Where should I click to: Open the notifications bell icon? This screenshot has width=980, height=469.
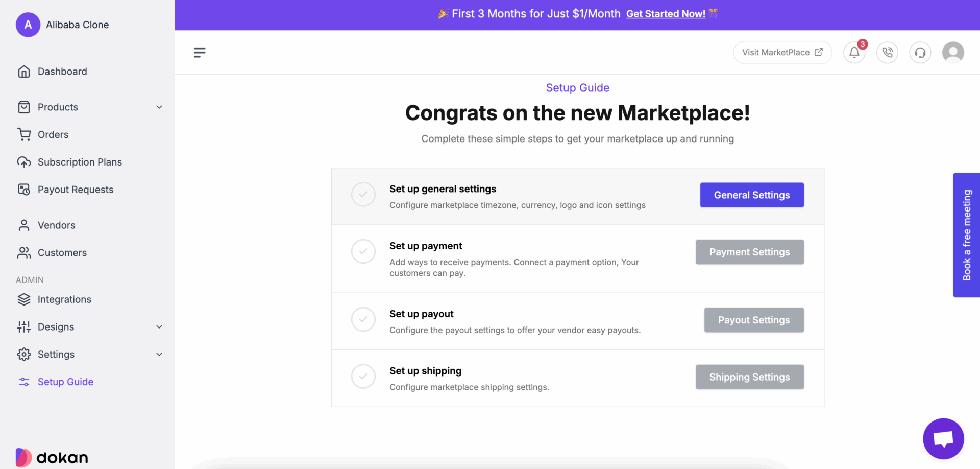[854, 53]
